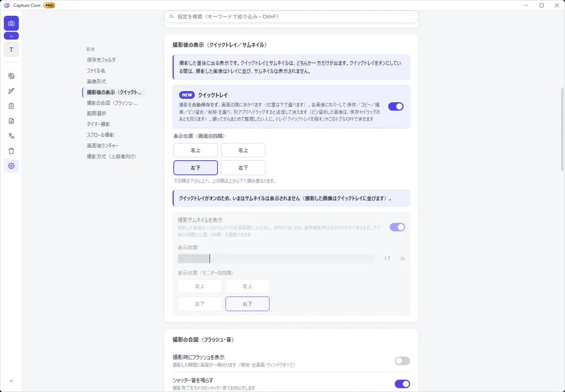The width and height of the screenshot is (565, 392).
Task: Select 撮影後の表示 in table of contents
Action: point(114,92)
